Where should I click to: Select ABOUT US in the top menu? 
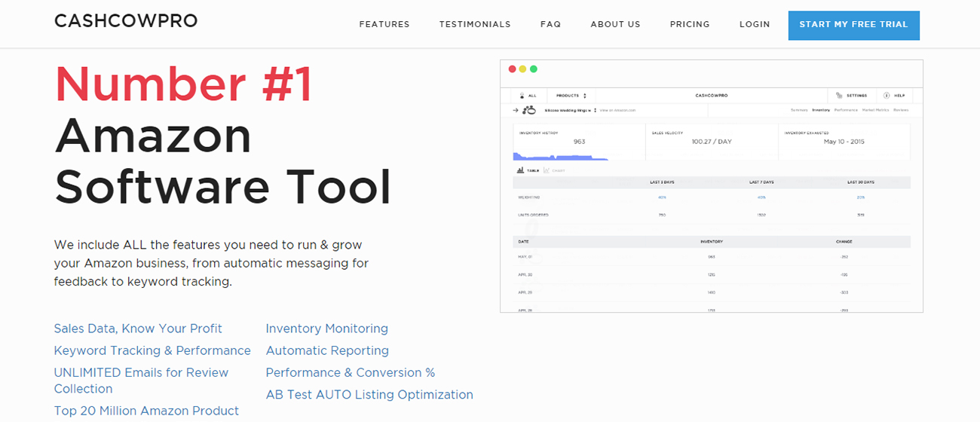coord(615,24)
